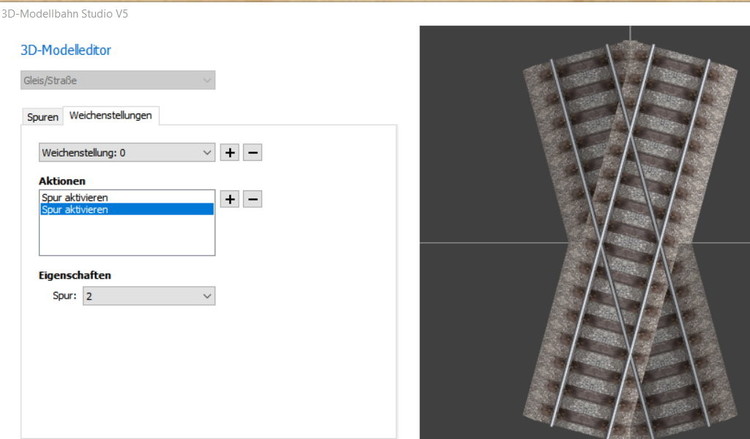750x439 pixels.
Task: Open the disabled Gleis/Straße dropdown
Action: click(118, 80)
